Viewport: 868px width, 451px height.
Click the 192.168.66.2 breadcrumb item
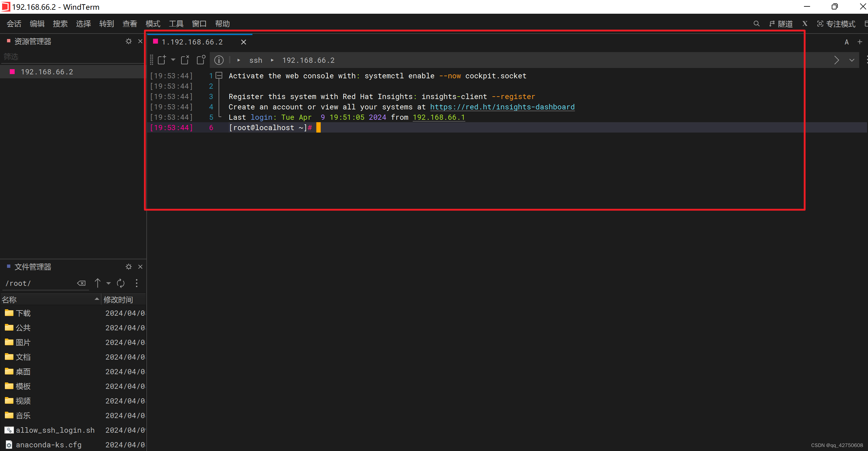coord(308,60)
